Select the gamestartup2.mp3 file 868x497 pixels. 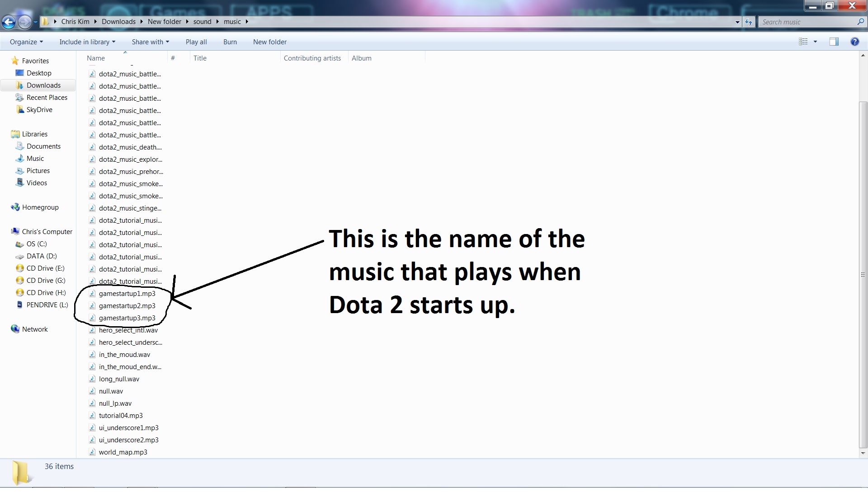coord(127,306)
